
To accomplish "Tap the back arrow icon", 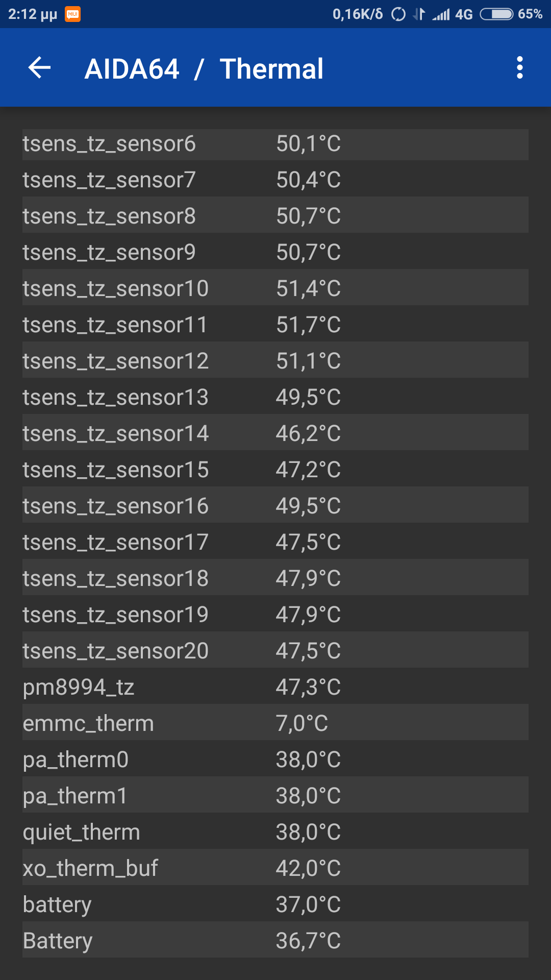I will 40,68.
